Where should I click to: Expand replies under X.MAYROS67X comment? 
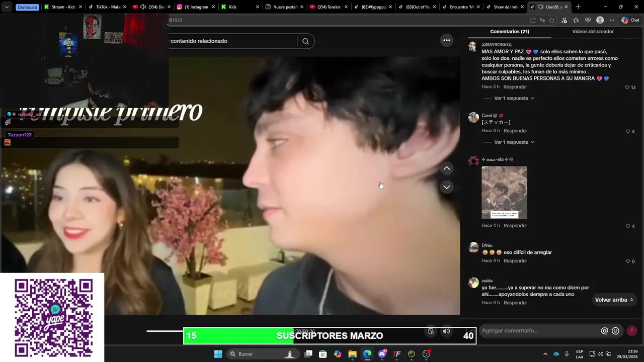tap(514, 98)
